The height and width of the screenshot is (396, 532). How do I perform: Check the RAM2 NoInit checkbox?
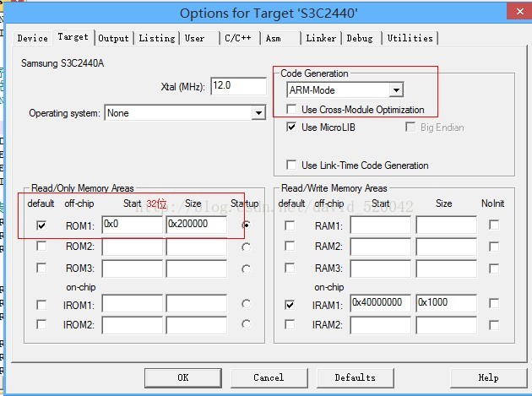(x=494, y=247)
